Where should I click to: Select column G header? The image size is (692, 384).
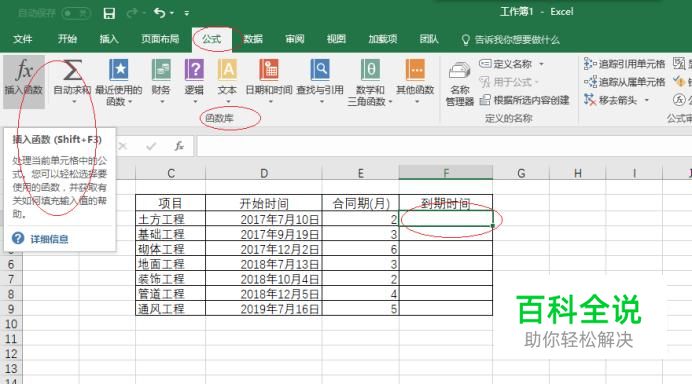coord(521,173)
